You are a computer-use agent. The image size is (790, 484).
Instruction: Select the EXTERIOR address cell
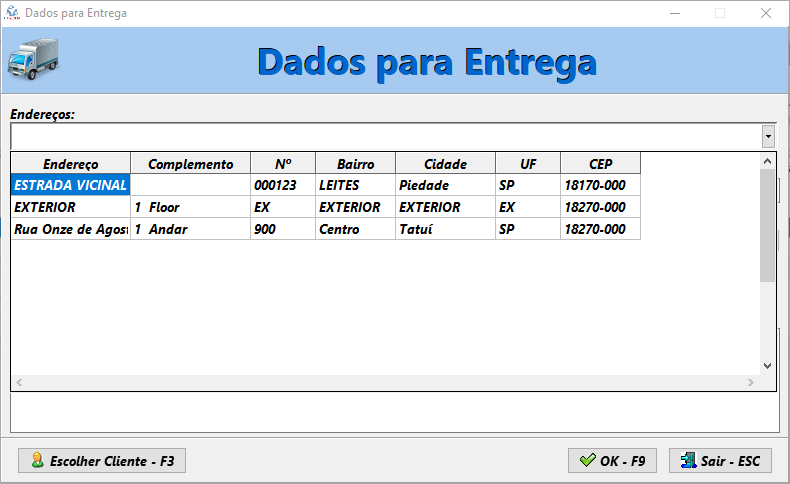(x=70, y=207)
